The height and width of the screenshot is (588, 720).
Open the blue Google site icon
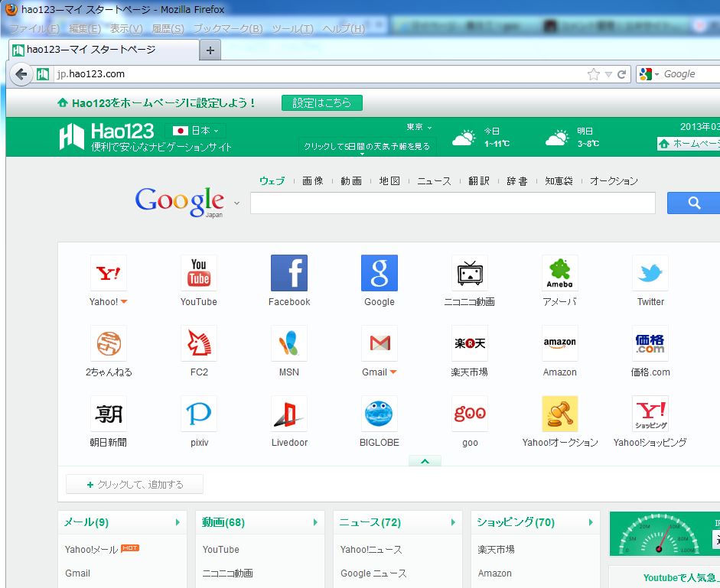pos(380,273)
